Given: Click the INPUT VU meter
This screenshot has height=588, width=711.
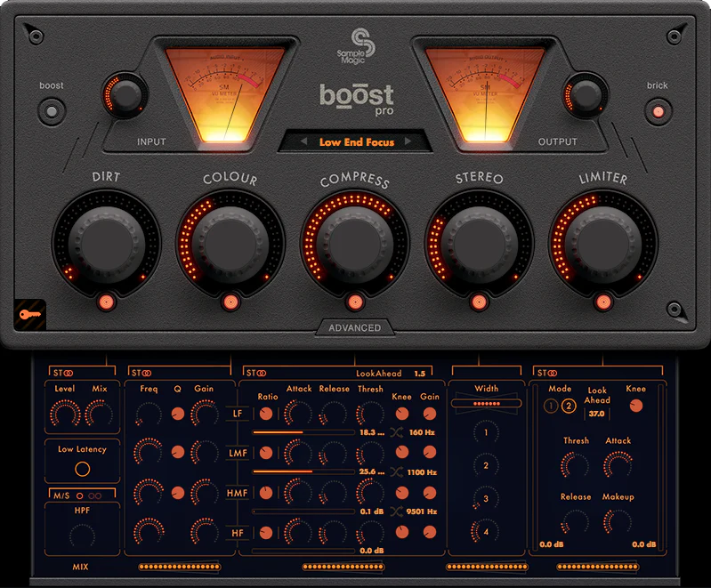Looking at the screenshot, I should coord(225,93).
